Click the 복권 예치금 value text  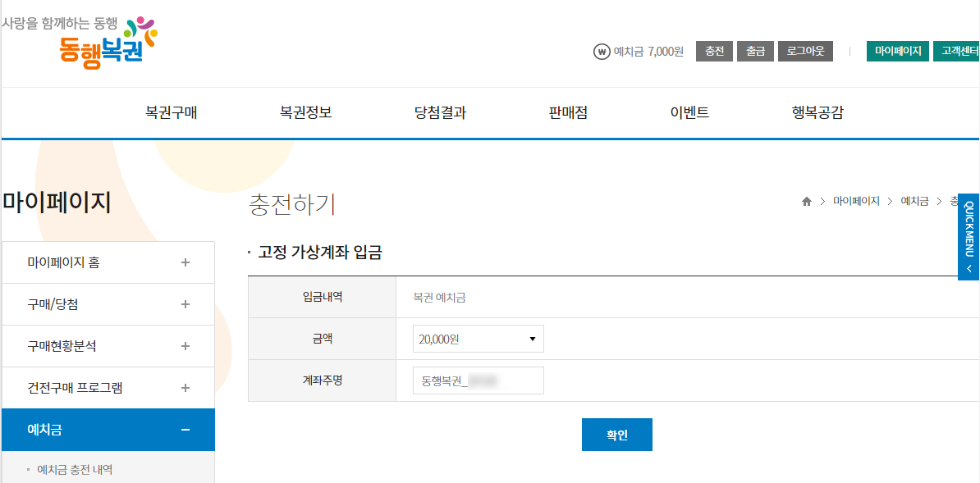pos(440,298)
